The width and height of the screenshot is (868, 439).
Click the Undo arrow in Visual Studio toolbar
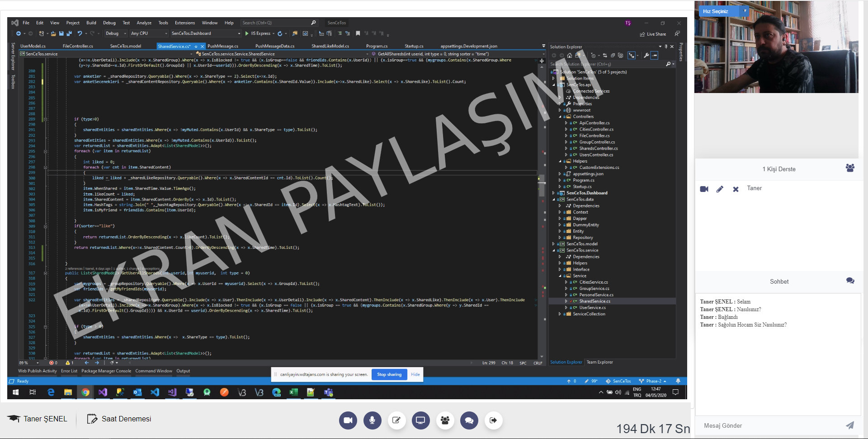click(x=80, y=33)
